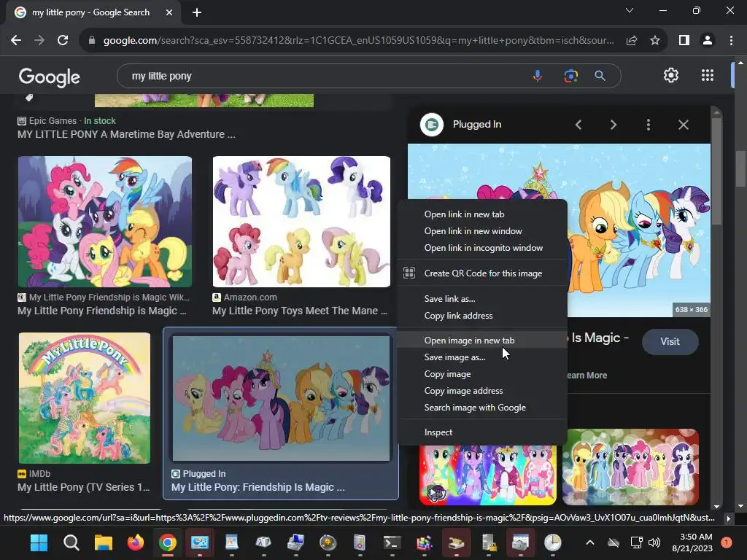Select 'Copy image address'
The image size is (747, 560).
coord(481,391)
